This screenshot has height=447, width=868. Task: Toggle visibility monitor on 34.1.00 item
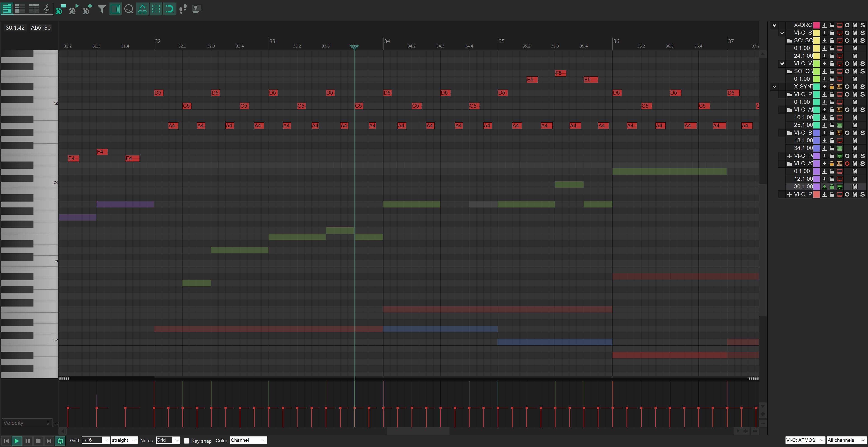tap(840, 148)
